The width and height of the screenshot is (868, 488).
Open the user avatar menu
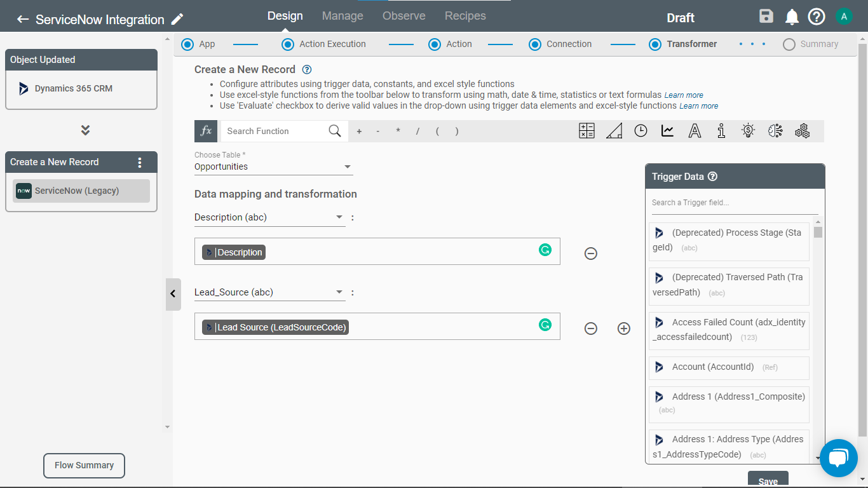click(844, 17)
